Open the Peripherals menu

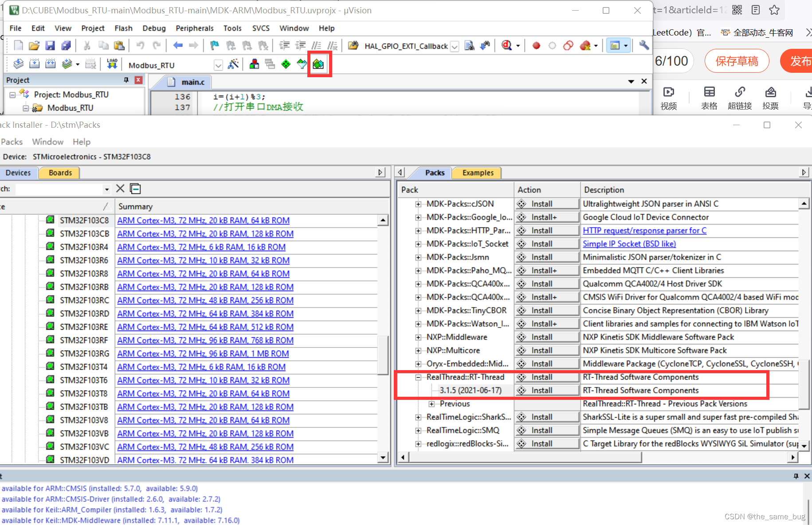[194, 28]
